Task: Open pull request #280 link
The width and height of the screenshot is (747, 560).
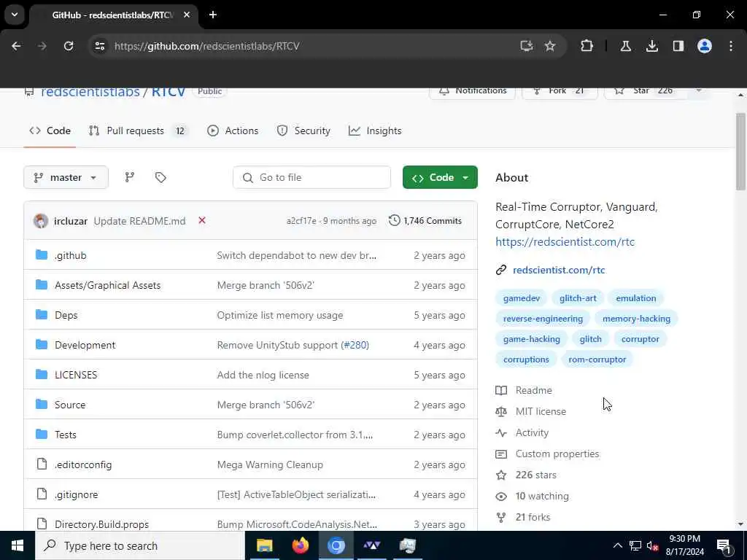Action: pyautogui.click(x=355, y=345)
